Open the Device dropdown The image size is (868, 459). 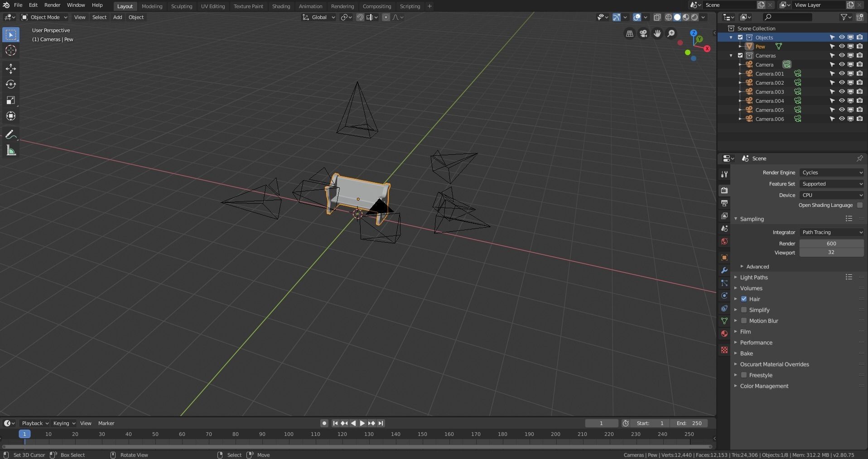coord(832,195)
